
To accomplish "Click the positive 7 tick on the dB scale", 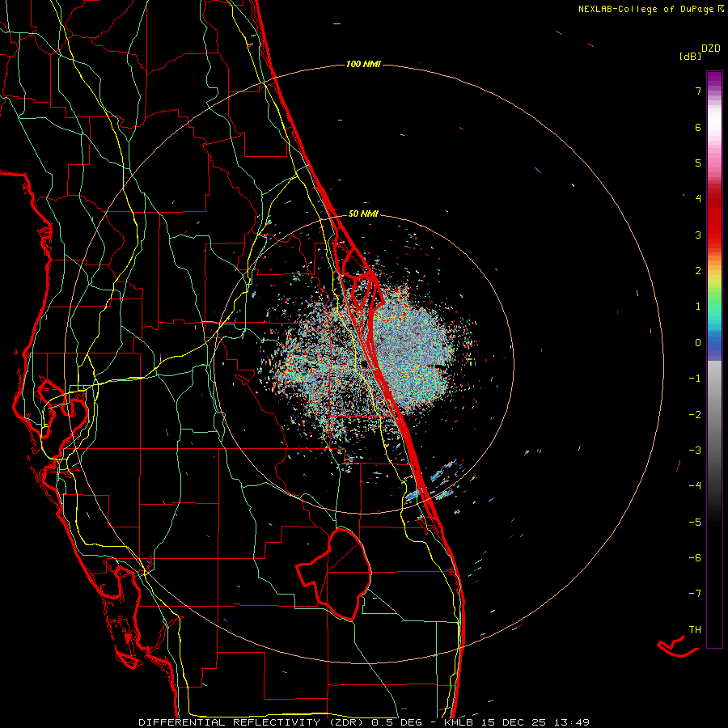I will 698,91.
